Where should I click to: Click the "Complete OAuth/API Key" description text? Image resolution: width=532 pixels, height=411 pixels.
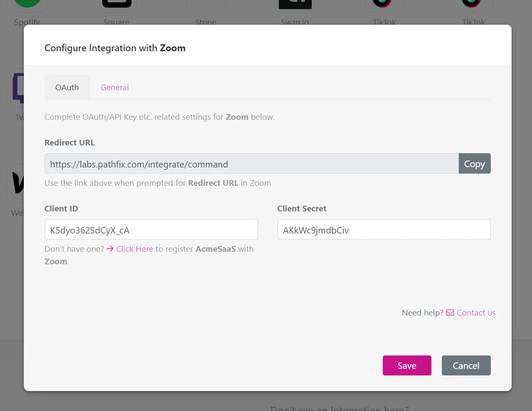tap(160, 117)
